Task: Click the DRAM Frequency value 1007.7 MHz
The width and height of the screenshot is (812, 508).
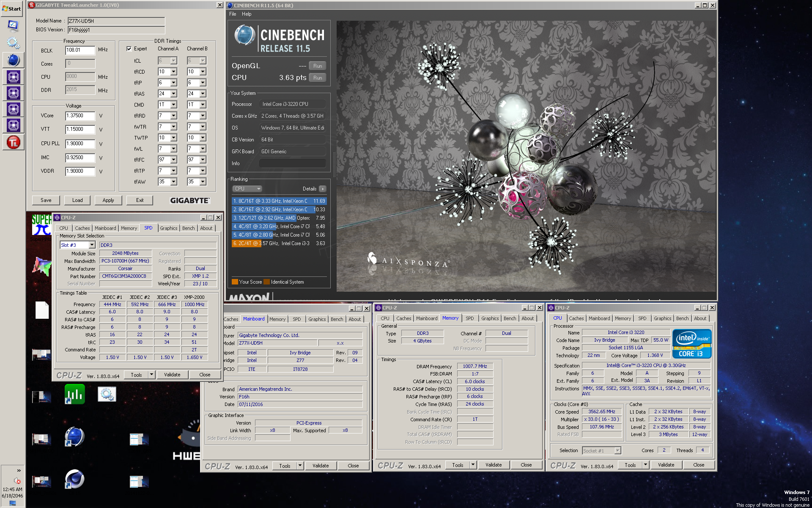Action: [475, 366]
